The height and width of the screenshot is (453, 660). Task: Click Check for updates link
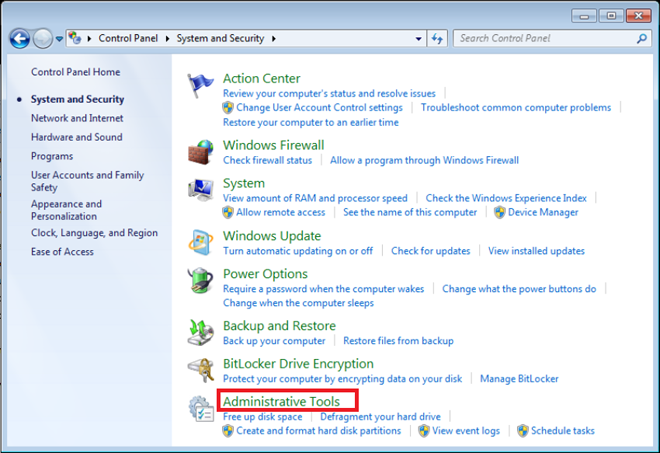(431, 251)
